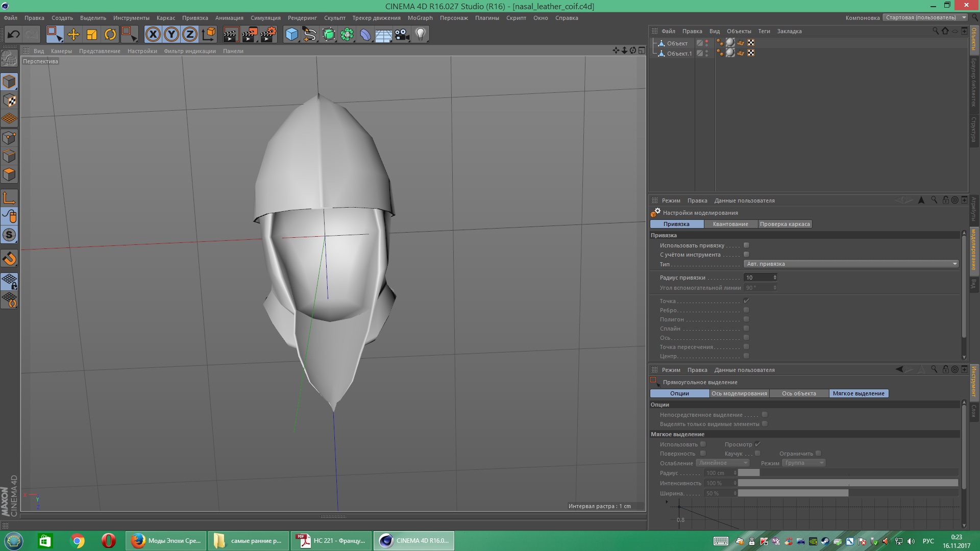Open the spline pen tool icon
The width and height of the screenshot is (980, 551).
(x=310, y=35)
